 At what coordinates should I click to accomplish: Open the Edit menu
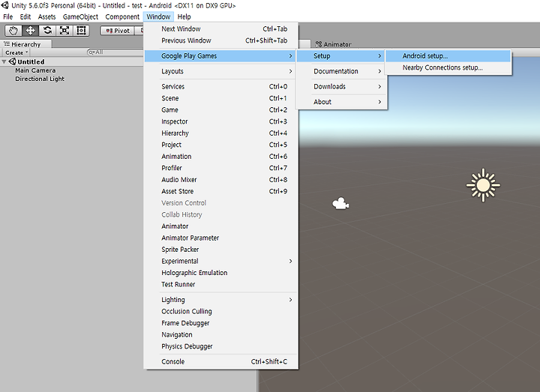[x=25, y=16]
